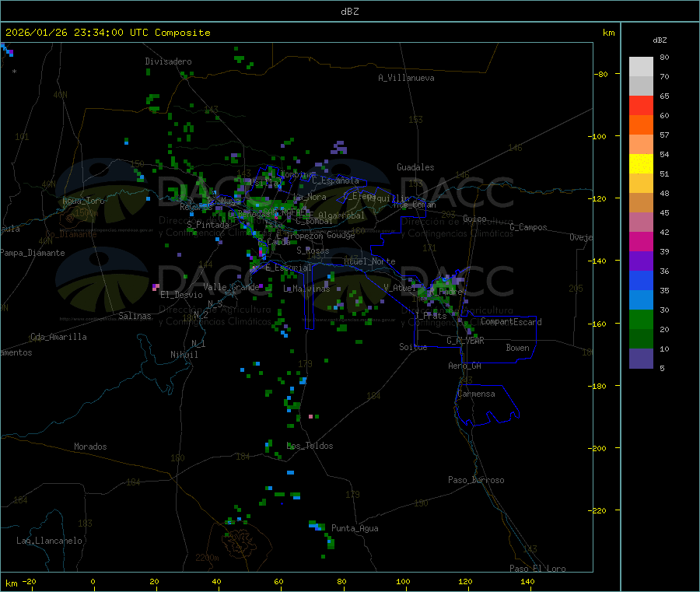Select the mauve 42 dBZ legend band
The height and width of the screenshot is (592, 700).
[641, 222]
